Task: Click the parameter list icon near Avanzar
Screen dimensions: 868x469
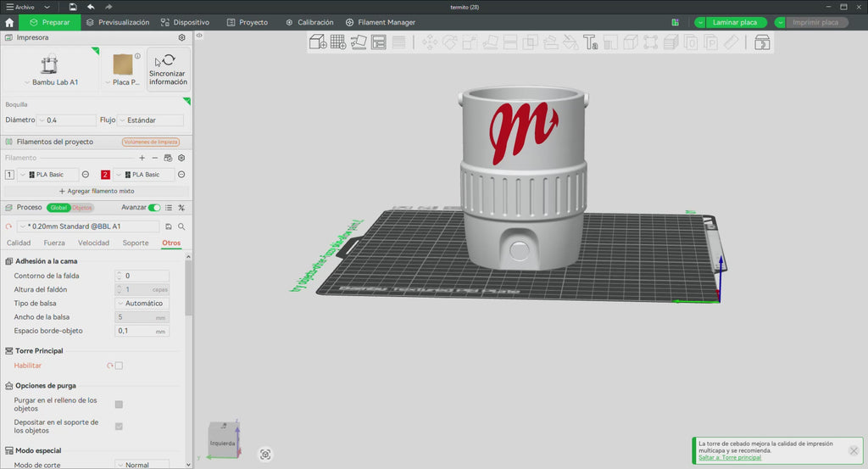Action: pyautogui.click(x=169, y=208)
